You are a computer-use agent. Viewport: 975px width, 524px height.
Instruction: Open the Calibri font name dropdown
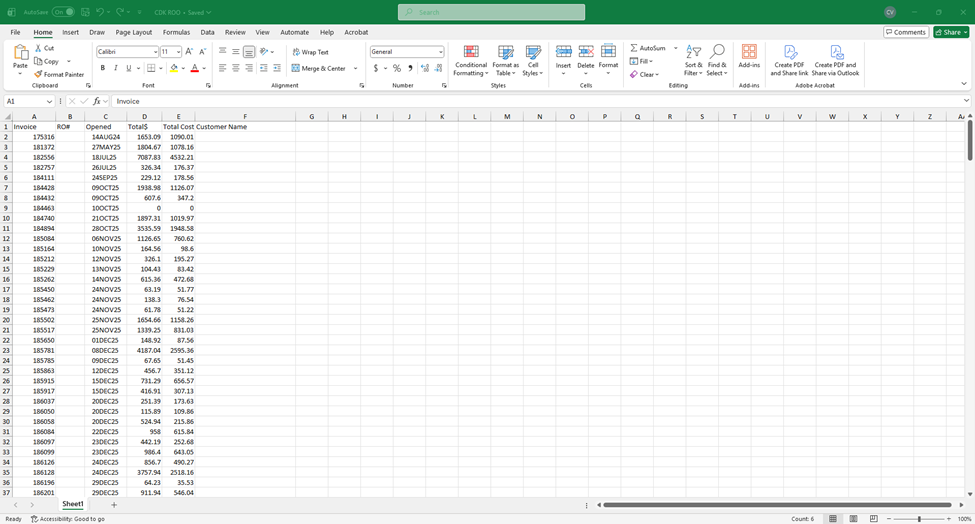(155, 52)
